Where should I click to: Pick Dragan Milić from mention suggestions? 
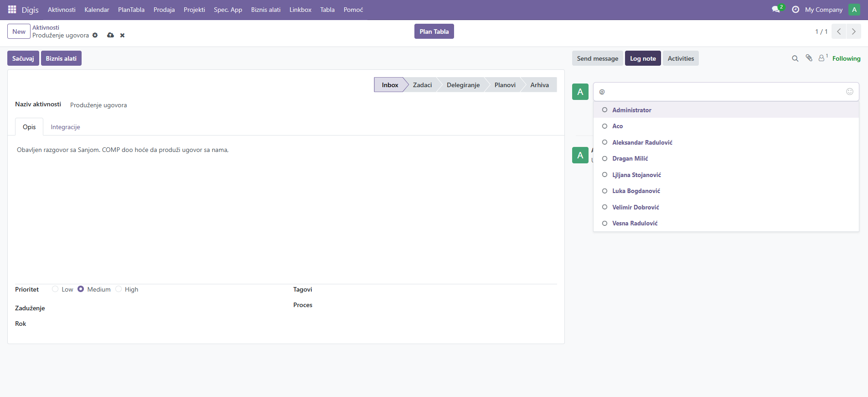[x=630, y=159]
